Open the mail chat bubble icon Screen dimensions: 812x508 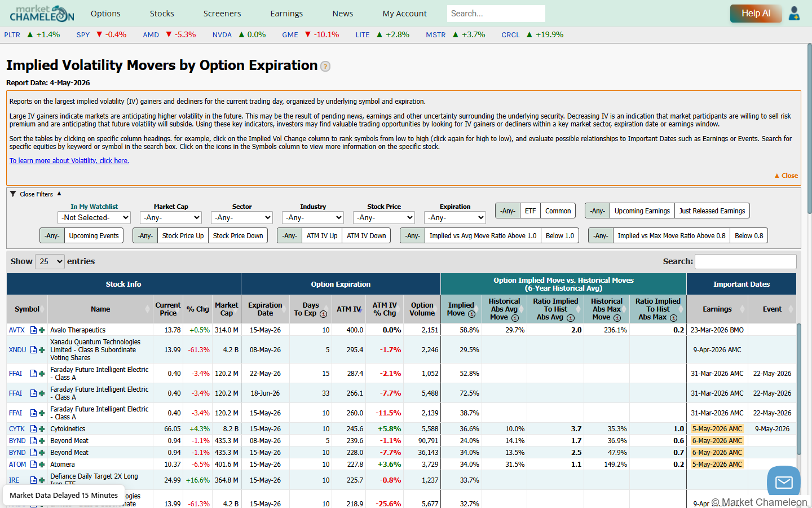(x=784, y=482)
